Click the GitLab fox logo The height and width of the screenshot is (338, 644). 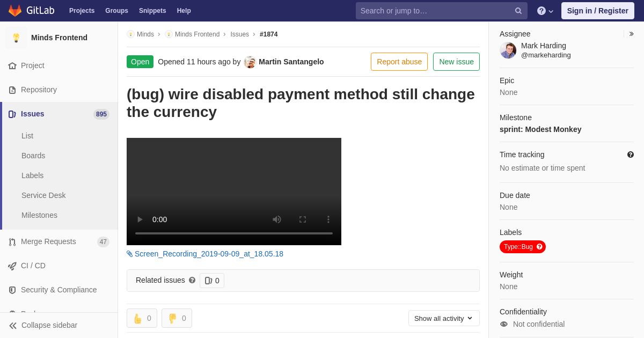tap(15, 11)
